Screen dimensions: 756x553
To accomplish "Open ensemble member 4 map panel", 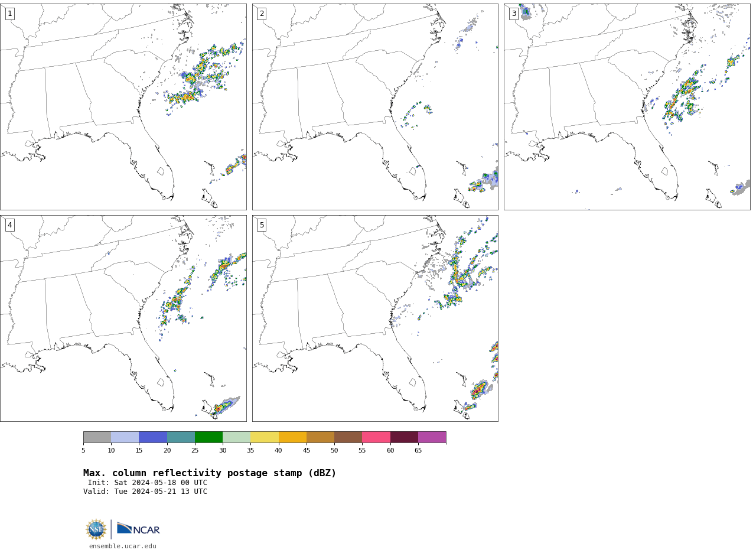I will pyautogui.click(x=123, y=318).
